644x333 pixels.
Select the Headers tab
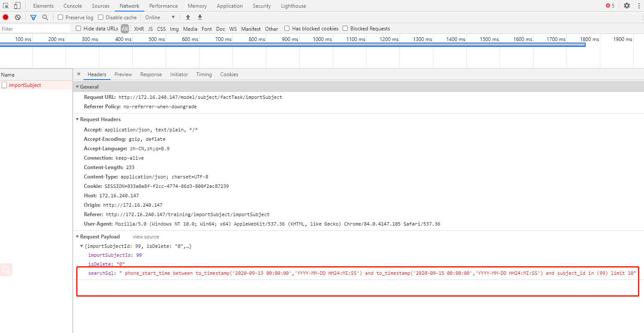pyautogui.click(x=97, y=74)
